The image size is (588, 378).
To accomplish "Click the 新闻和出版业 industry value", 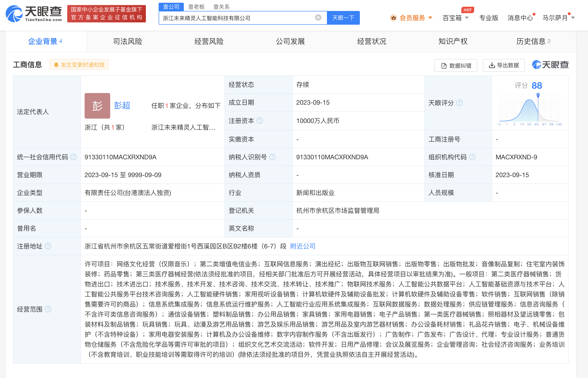I will click(315, 192).
